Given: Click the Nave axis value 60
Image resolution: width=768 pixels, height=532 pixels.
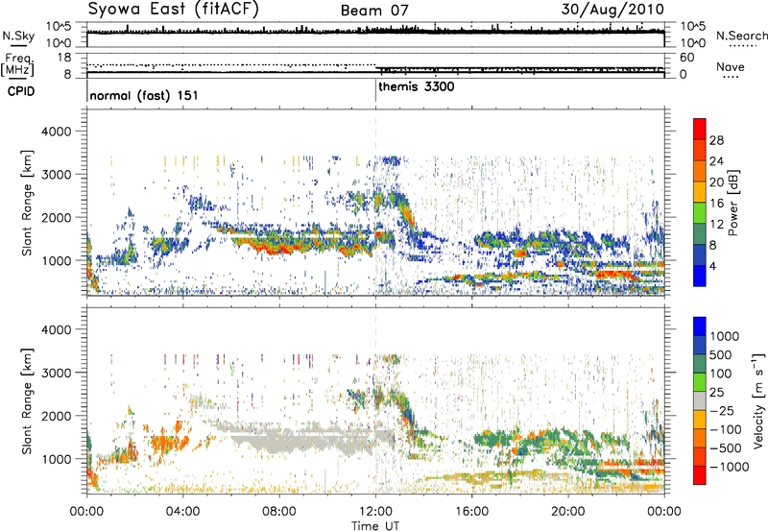Looking at the screenshot, I should pyautogui.click(x=686, y=58).
